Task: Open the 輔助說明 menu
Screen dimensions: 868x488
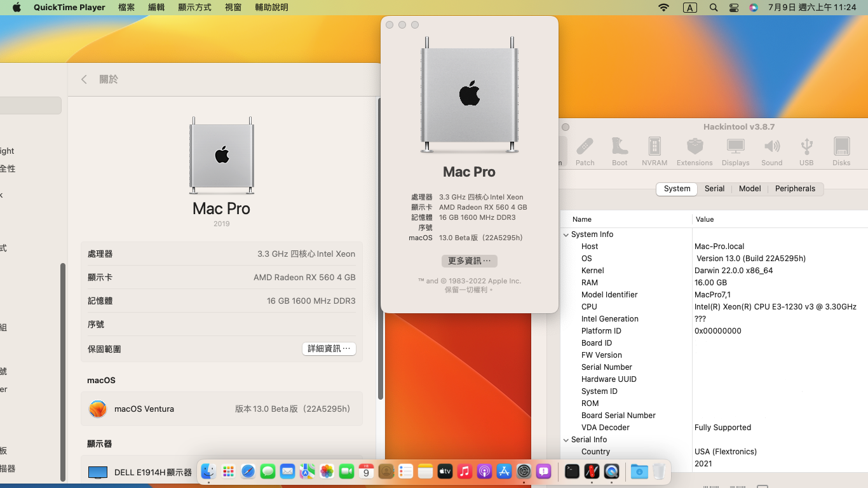Action: 271,8
